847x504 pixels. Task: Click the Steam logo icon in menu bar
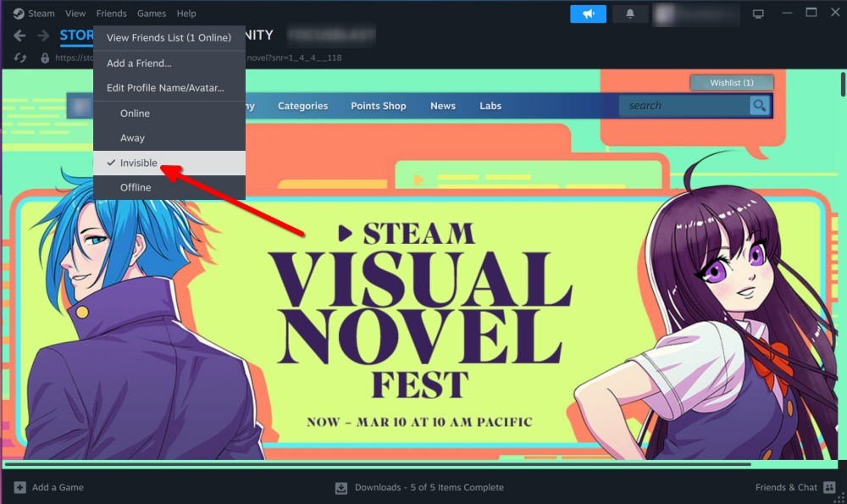point(19,14)
